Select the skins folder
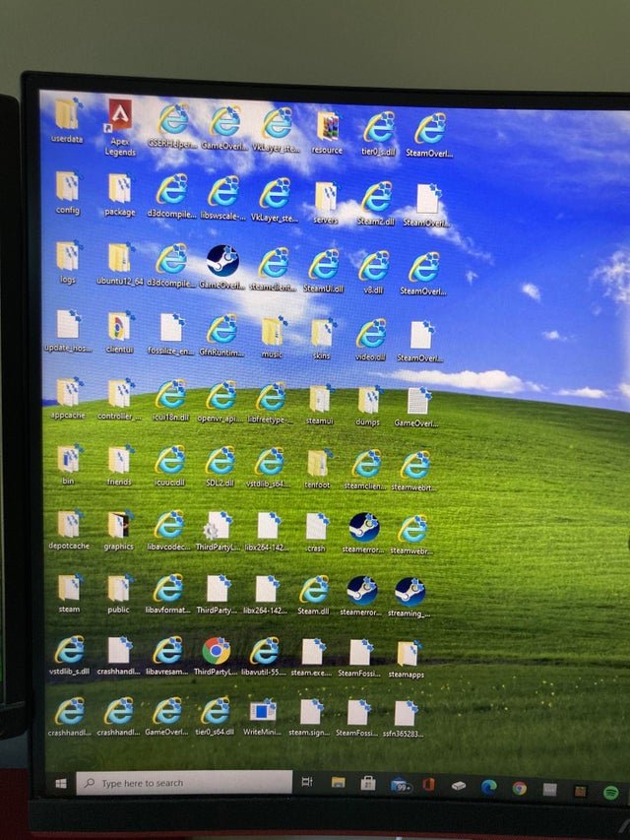Image resolution: width=630 pixels, height=840 pixels. 322,333
